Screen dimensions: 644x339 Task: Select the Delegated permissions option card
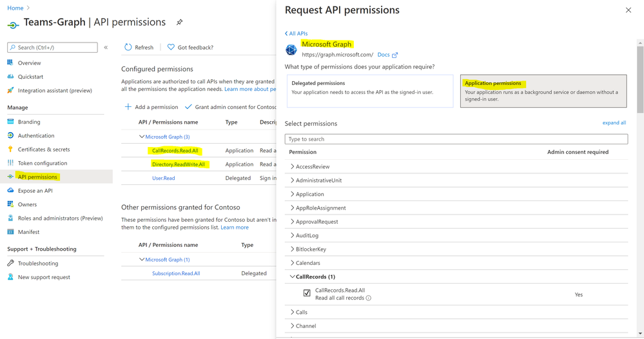[x=369, y=91]
